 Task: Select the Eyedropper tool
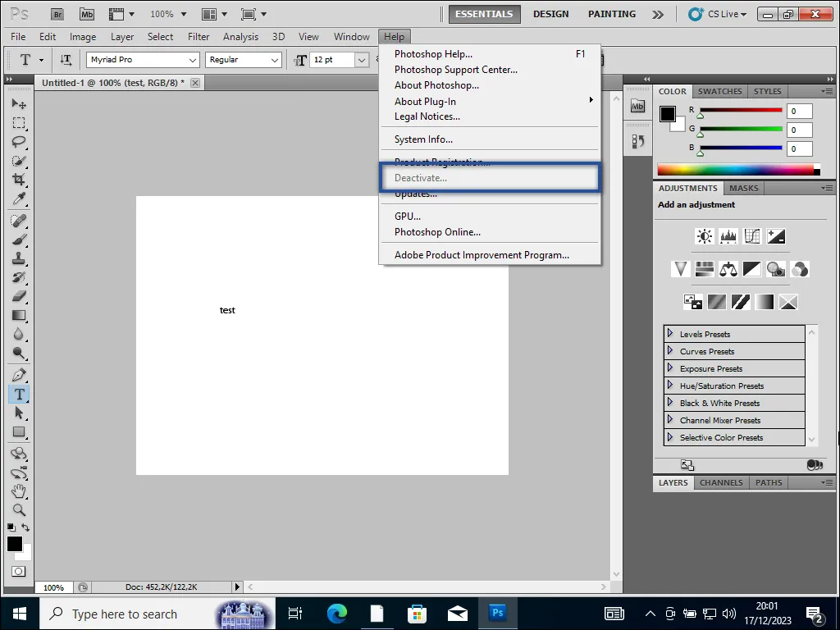click(19, 199)
